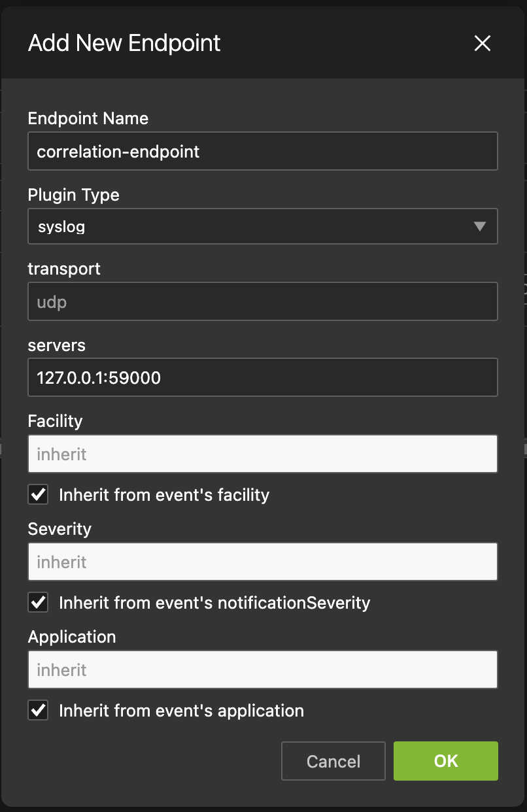Click the servers input field
527x812 pixels.
click(x=263, y=377)
